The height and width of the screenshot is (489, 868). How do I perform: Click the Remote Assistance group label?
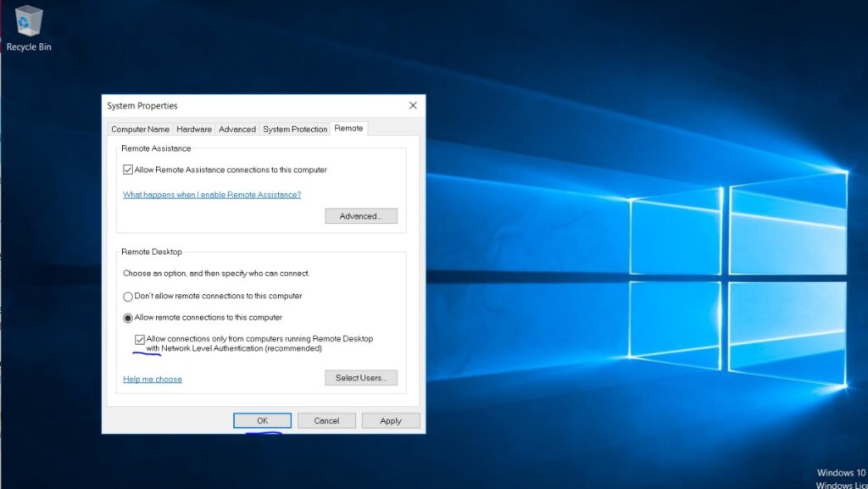coord(156,148)
